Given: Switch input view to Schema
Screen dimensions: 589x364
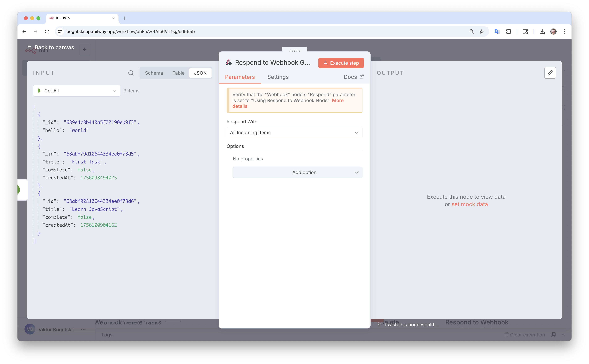Looking at the screenshot, I should (154, 73).
